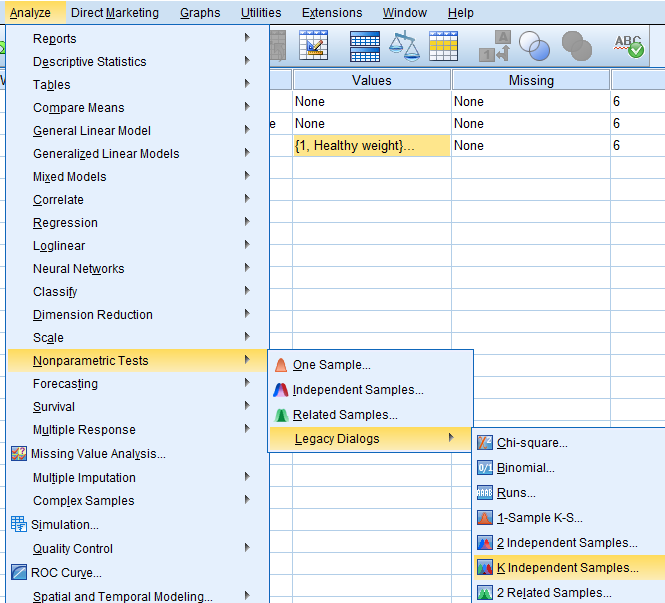Expand the Legacy Dialogs submenu arrow
This screenshot has width=665, height=603.
point(451,438)
